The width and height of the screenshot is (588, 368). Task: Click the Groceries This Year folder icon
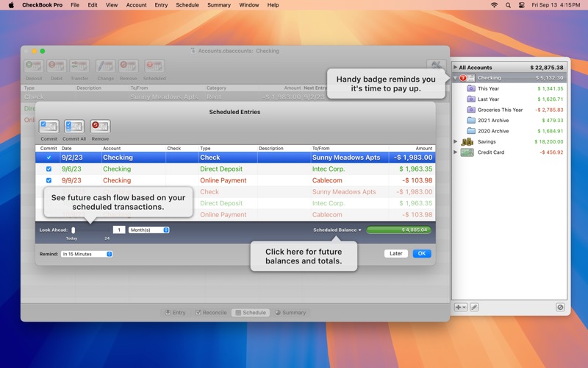point(471,110)
